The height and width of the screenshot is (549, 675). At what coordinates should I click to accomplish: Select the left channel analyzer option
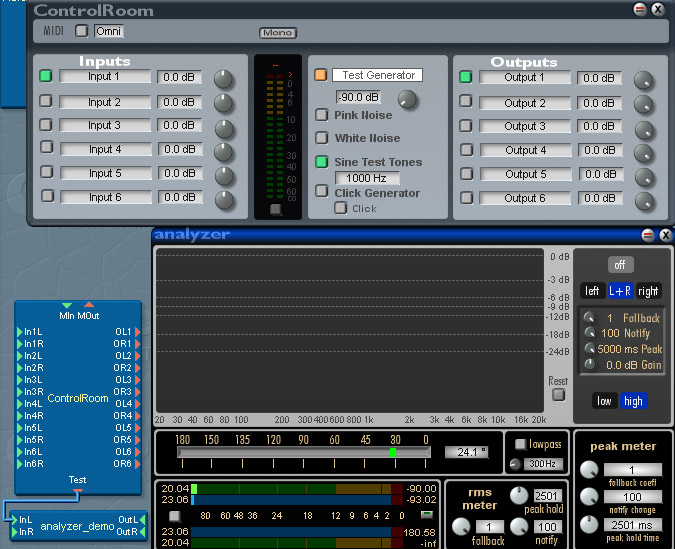pos(591,291)
